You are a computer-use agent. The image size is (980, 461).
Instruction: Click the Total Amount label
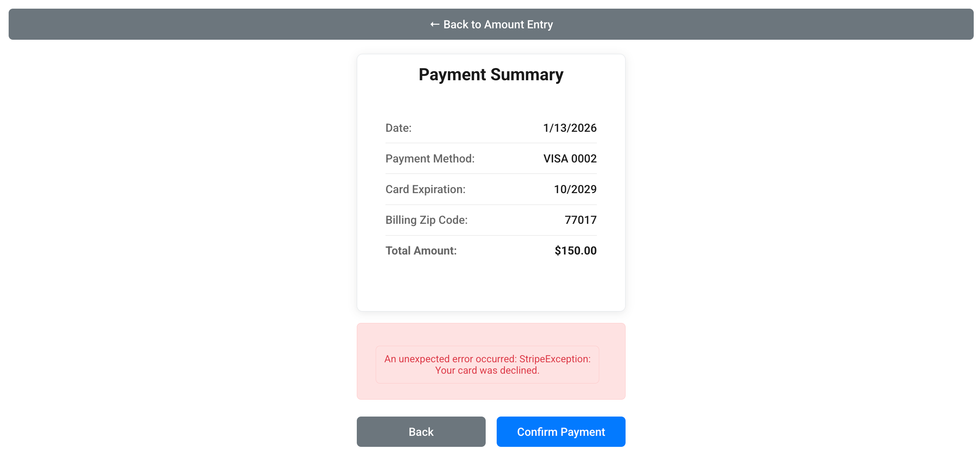click(421, 251)
